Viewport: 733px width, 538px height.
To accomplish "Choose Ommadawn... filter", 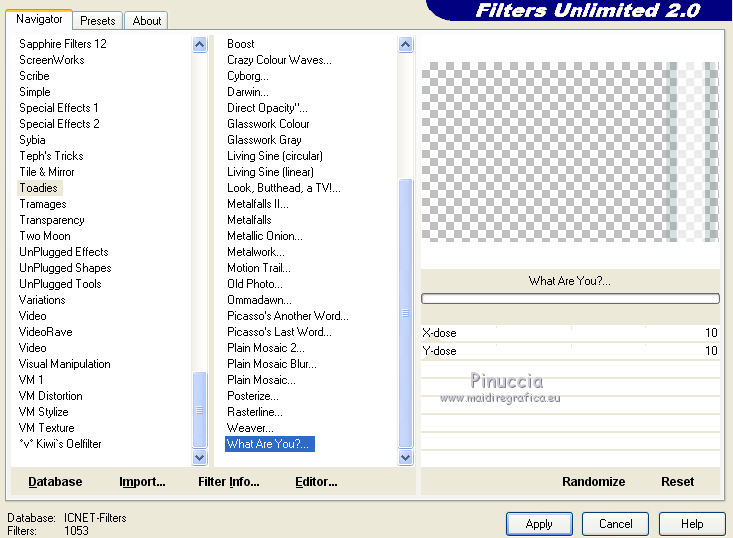I will tap(259, 300).
